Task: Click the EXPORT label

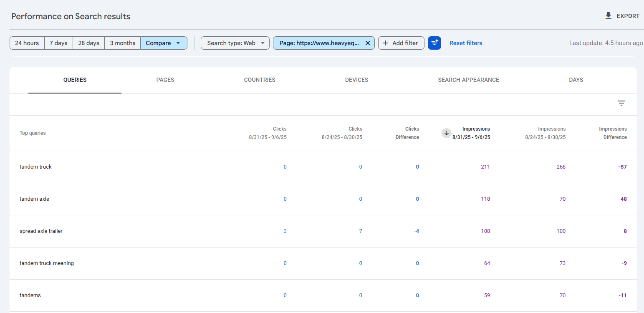Action: point(628,16)
